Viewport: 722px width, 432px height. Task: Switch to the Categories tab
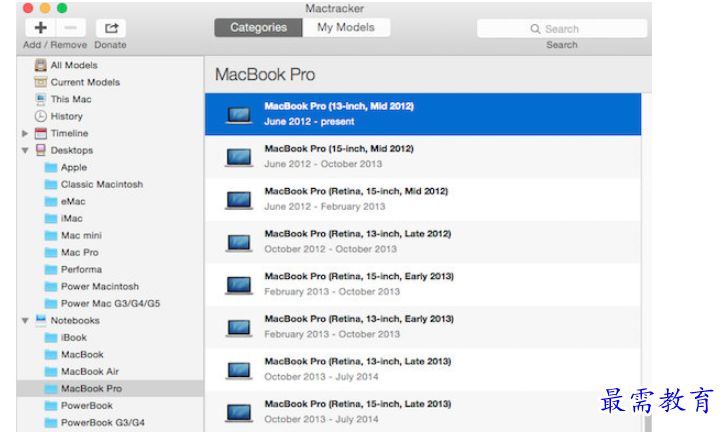tap(258, 28)
